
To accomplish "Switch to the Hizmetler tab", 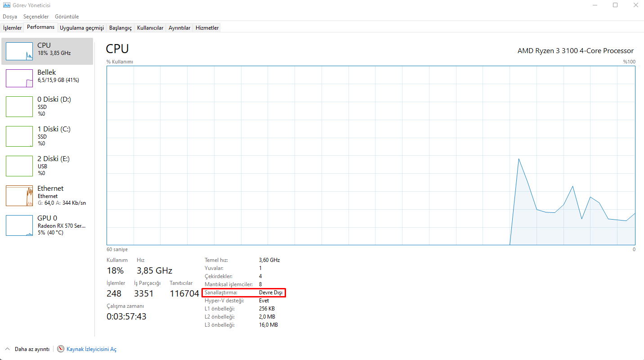I will [207, 28].
